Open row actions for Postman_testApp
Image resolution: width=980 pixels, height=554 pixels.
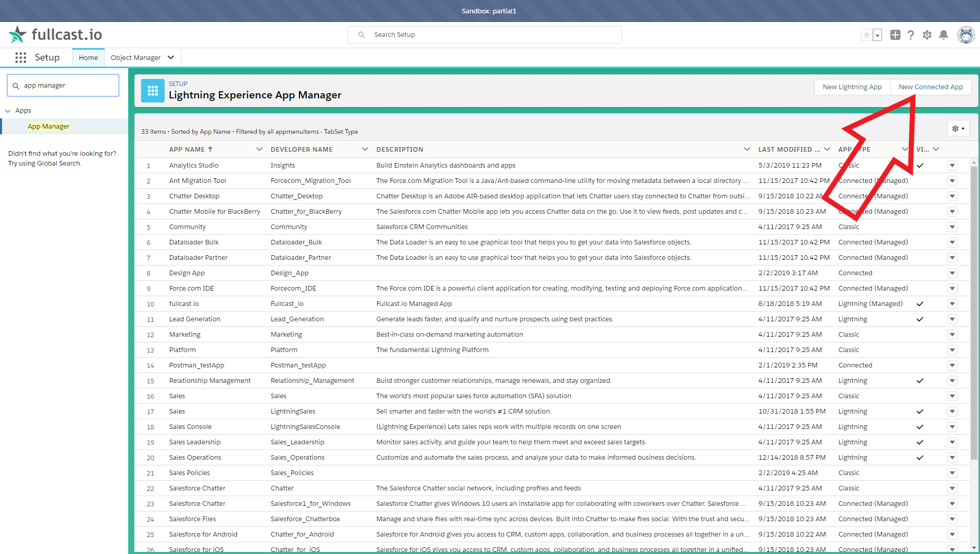point(952,365)
